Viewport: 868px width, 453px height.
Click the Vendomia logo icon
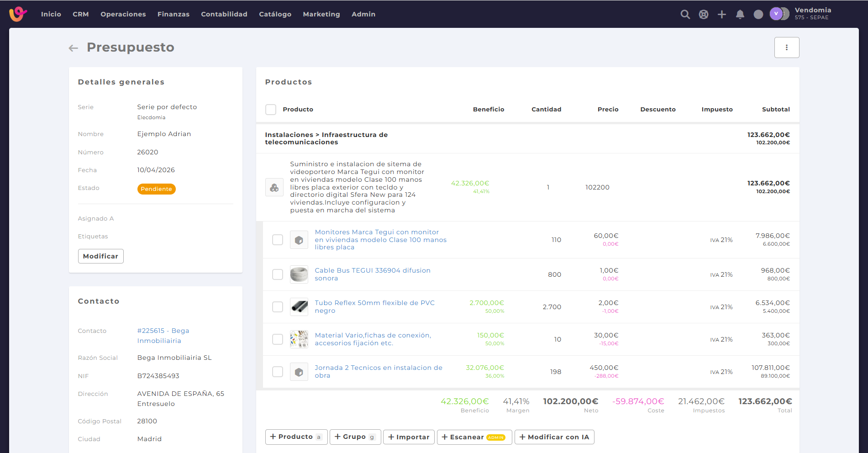tap(18, 14)
